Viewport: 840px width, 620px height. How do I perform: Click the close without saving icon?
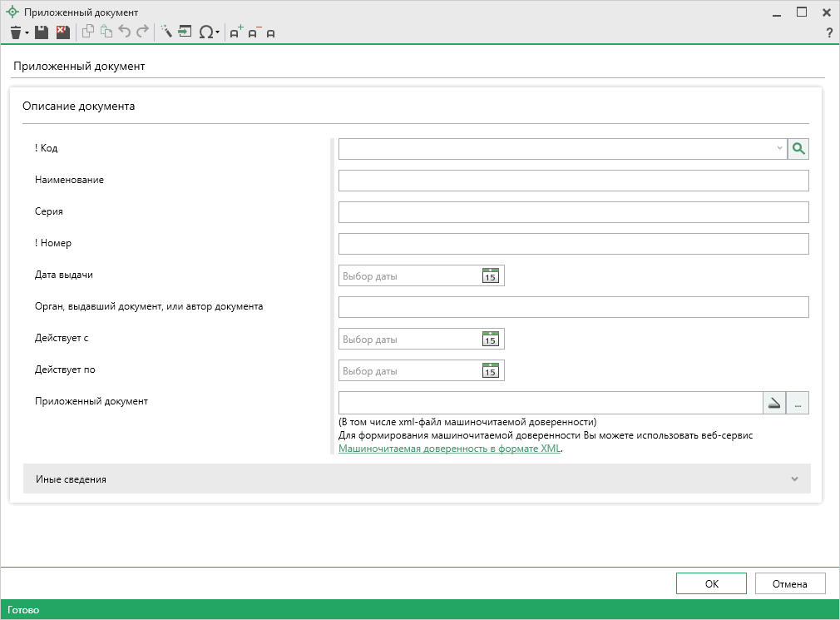[x=63, y=32]
